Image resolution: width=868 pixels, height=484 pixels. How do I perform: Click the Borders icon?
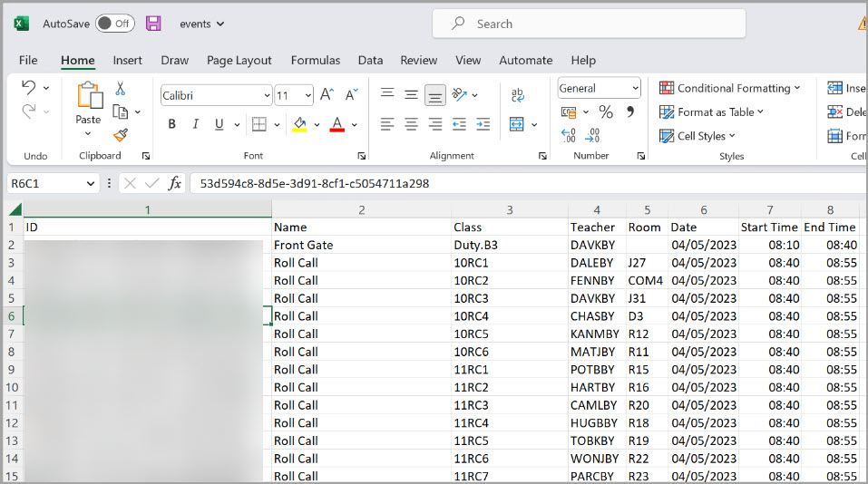[x=259, y=124]
